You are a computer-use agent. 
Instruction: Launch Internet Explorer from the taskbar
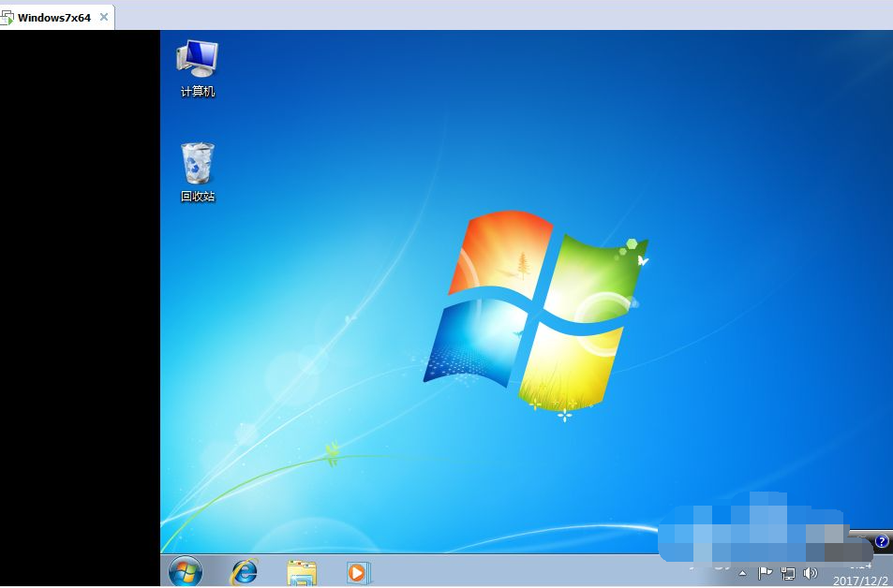(x=243, y=571)
